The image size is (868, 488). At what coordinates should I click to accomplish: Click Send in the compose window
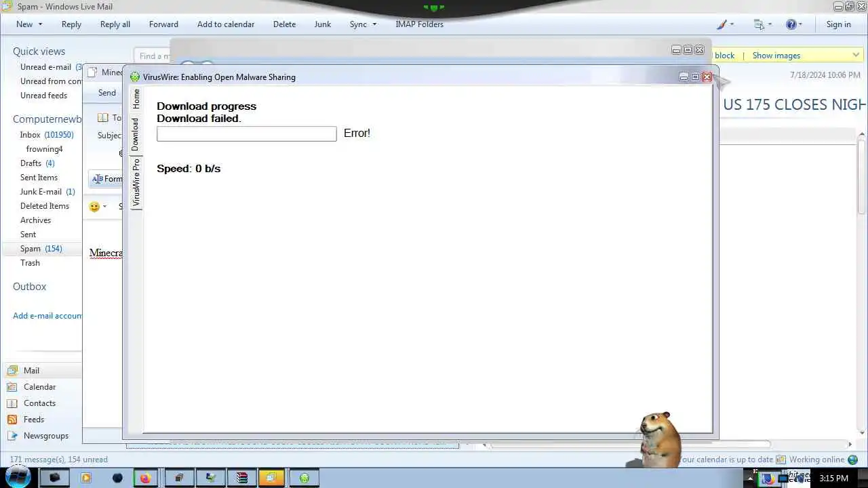tap(107, 93)
